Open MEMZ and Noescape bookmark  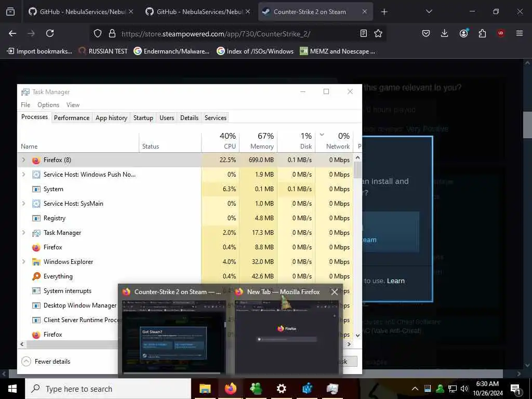pos(338,51)
